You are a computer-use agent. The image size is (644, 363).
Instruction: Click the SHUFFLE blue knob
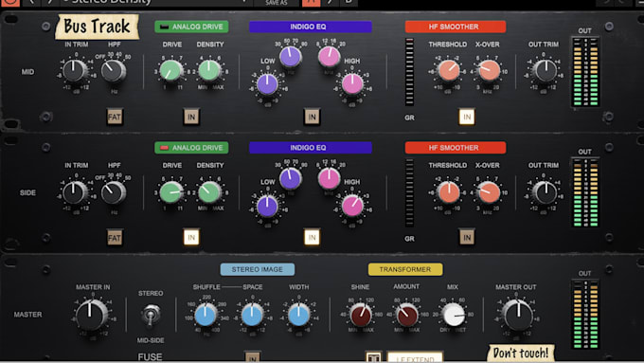pyautogui.click(x=206, y=315)
